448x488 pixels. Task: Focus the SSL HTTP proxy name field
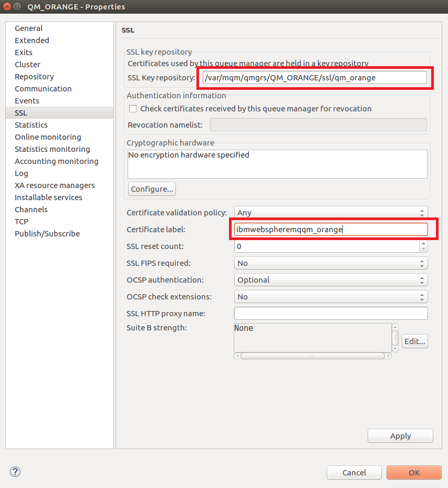[330, 314]
